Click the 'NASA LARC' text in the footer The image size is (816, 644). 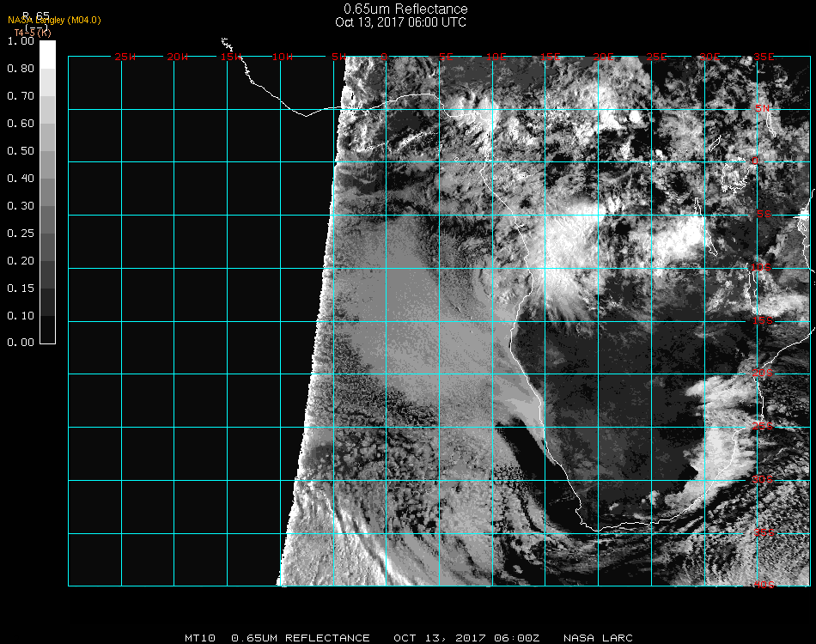click(597, 638)
